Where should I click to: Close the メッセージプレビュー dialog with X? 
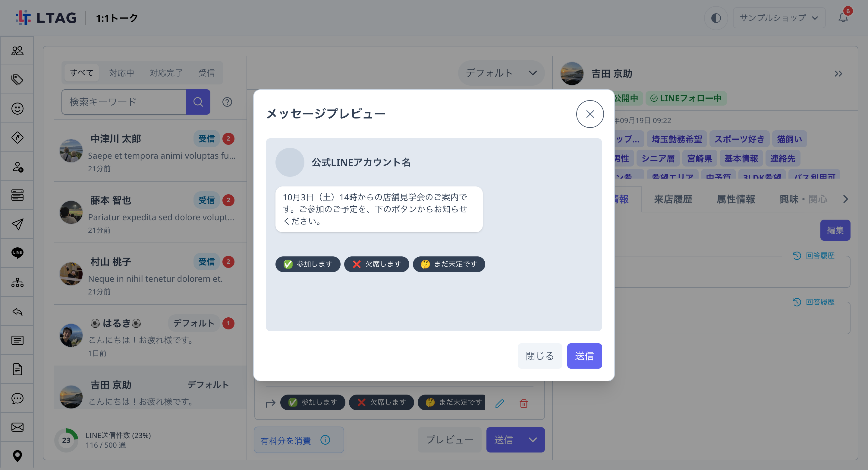tap(590, 114)
